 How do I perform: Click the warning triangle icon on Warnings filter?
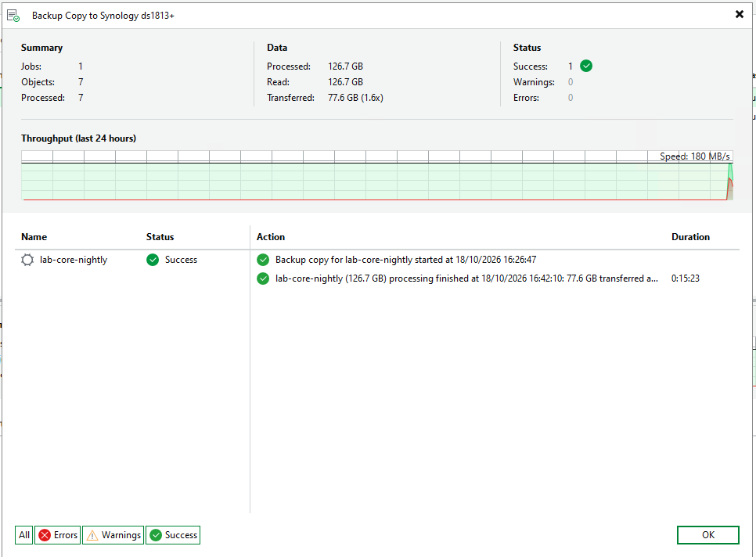(x=92, y=535)
